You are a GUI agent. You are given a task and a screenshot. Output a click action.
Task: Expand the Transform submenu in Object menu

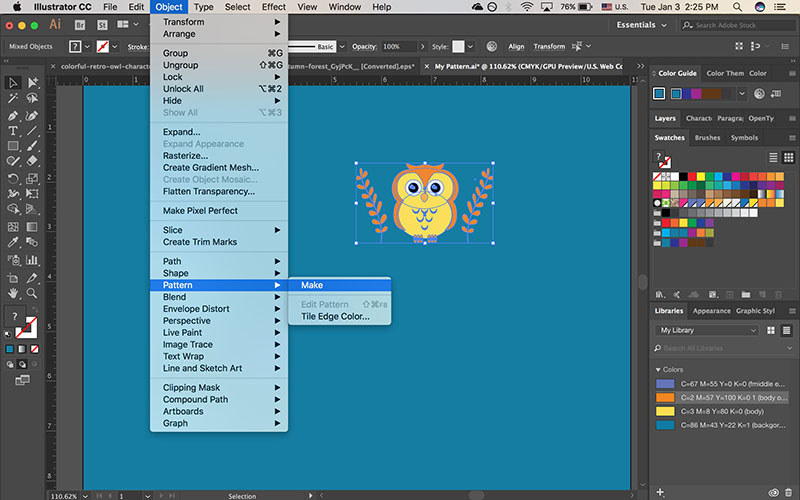pyautogui.click(x=219, y=22)
